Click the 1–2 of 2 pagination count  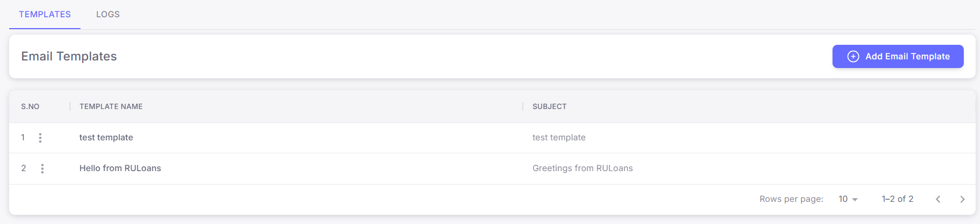click(x=897, y=199)
